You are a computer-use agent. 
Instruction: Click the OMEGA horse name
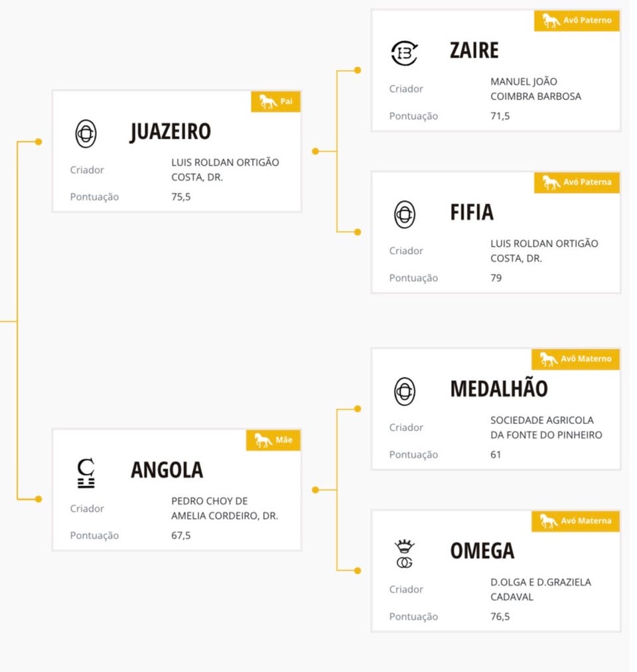click(482, 551)
